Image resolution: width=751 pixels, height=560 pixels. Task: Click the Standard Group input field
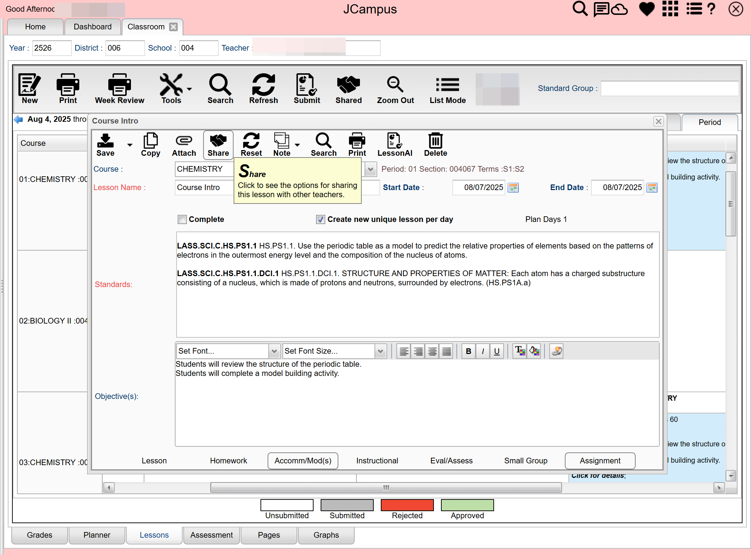tap(670, 88)
